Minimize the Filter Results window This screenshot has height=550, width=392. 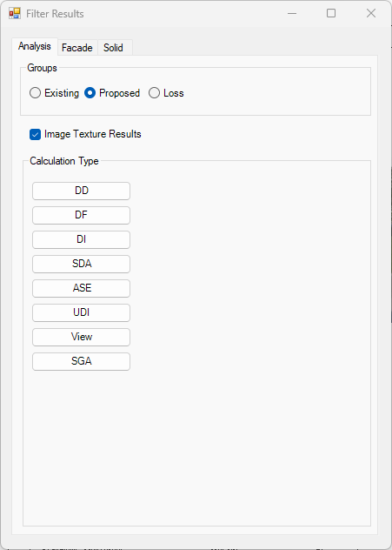tap(292, 13)
